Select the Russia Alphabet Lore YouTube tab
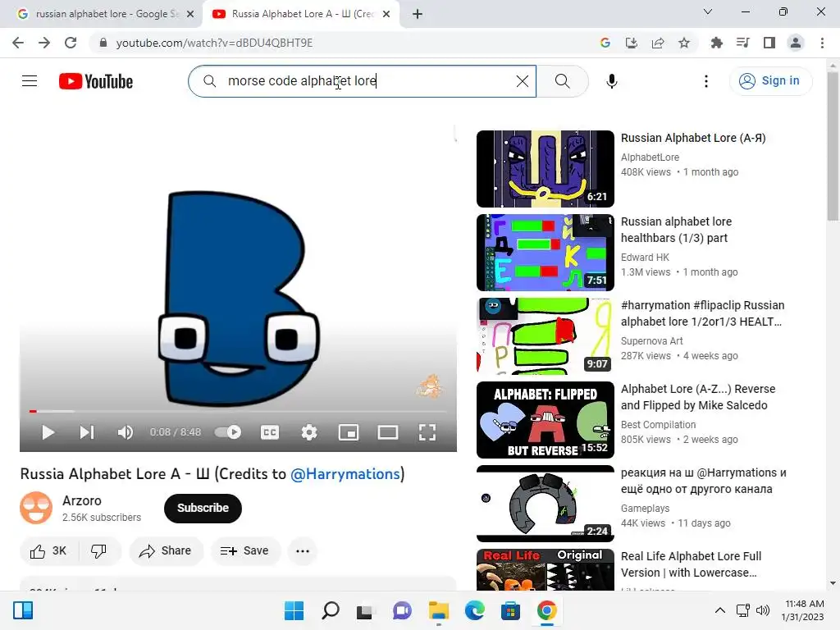The width and height of the screenshot is (840, 630). click(x=302, y=14)
